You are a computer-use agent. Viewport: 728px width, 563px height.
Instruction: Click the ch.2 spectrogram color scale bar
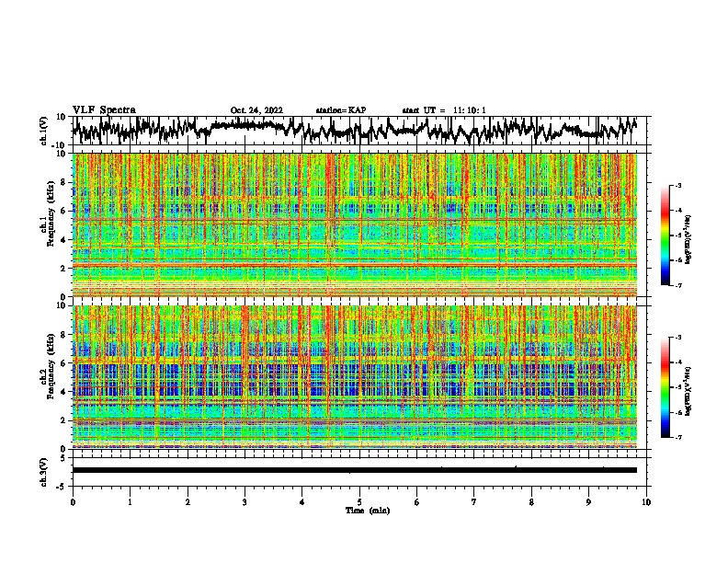tap(665, 387)
